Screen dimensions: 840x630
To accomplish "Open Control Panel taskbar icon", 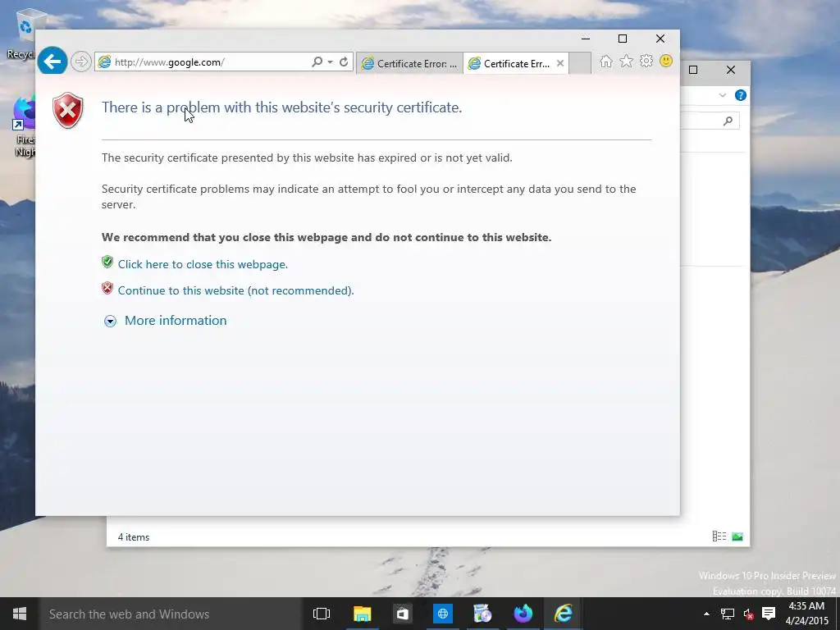I will click(482, 614).
